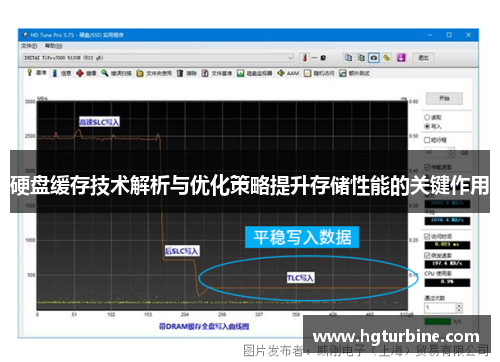Click the copy screenshot to clipboard icon
The width and height of the screenshot is (500, 362).
click(361, 58)
